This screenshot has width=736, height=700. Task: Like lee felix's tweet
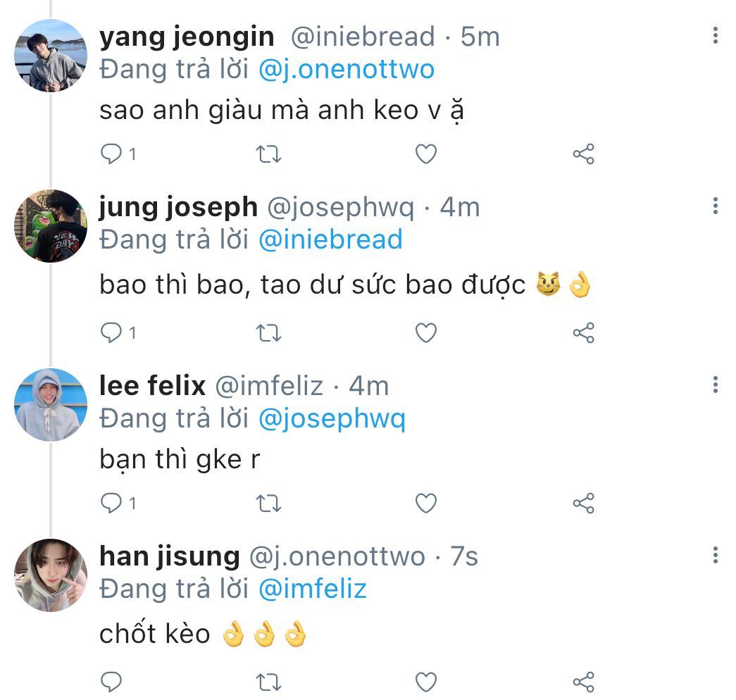coord(425,503)
